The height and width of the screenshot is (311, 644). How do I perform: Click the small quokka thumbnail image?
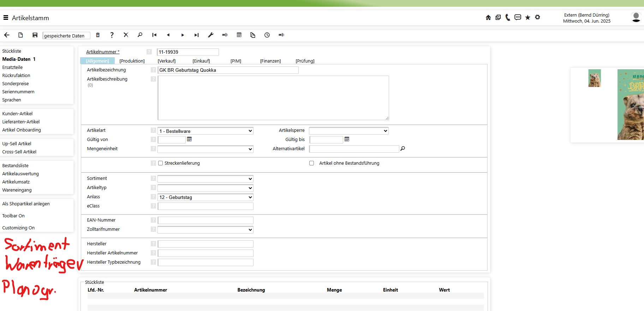click(594, 78)
